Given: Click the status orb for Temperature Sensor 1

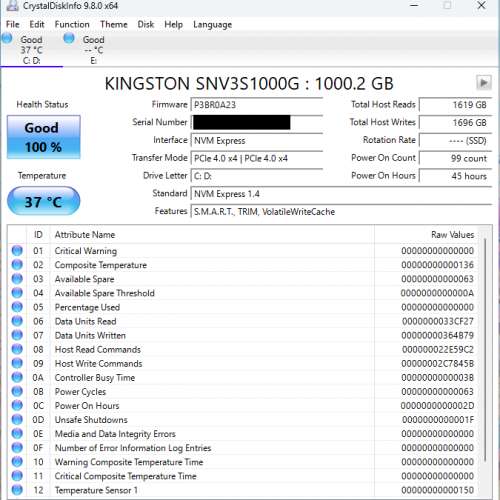Looking at the screenshot, I should [x=17, y=490].
